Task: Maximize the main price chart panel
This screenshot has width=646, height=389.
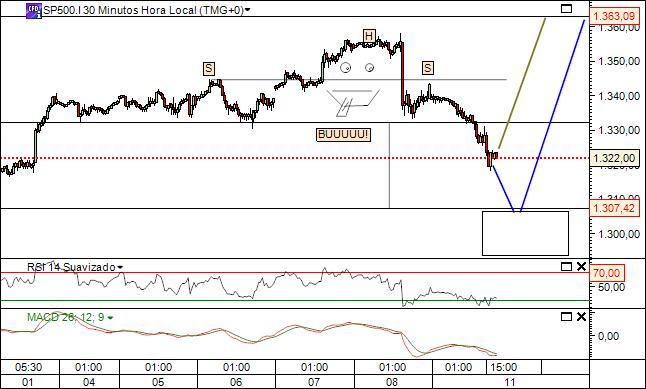Action: (566, 9)
